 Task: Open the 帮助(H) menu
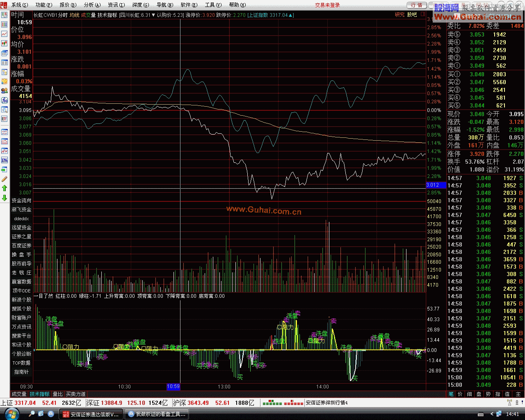point(237,5)
